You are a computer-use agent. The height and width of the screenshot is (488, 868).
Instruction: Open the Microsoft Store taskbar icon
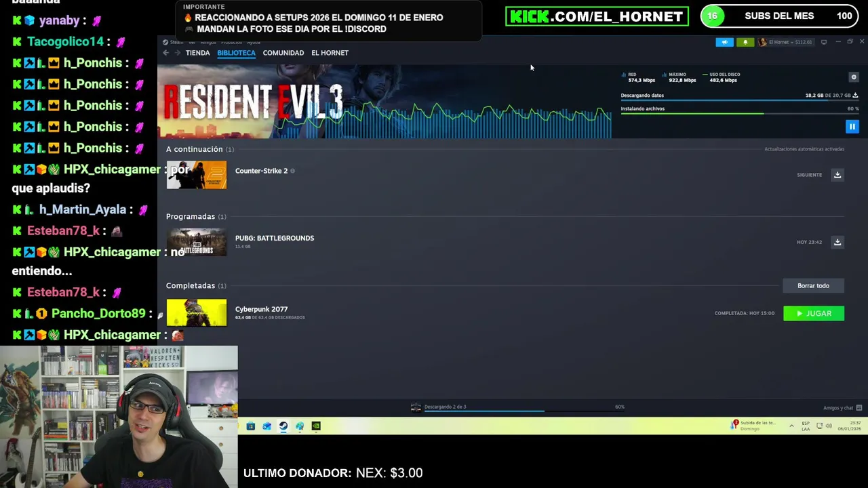(250, 426)
